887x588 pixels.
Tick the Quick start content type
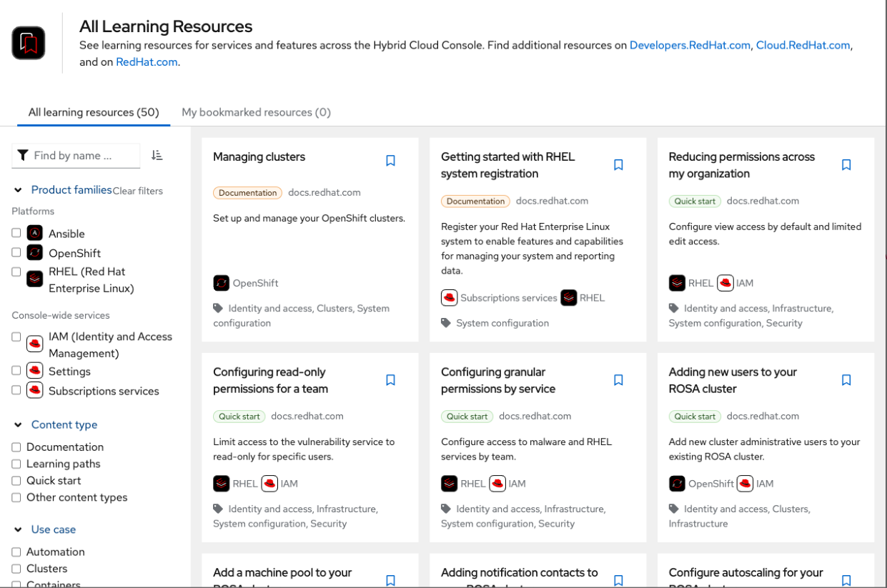[x=16, y=481]
